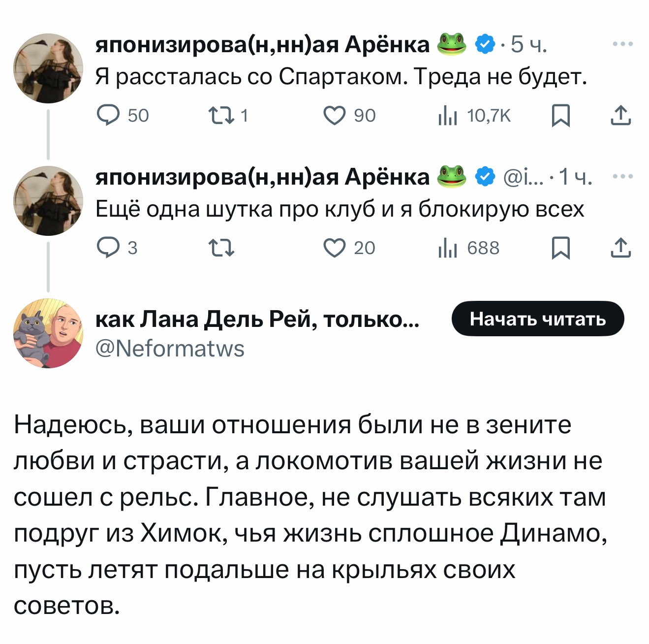Share the first tweet
This screenshot has height=644, width=649.
coord(620,115)
